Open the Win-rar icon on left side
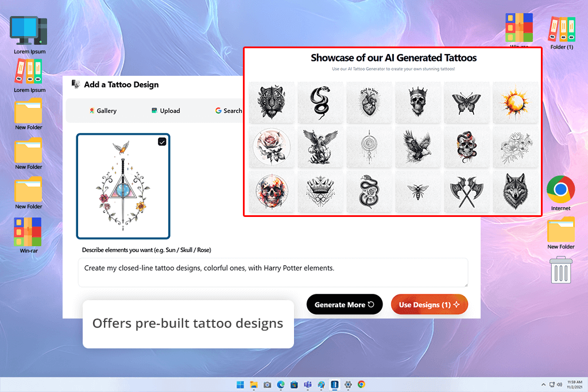This screenshot has width=588, height=392. pyautogui.click(x=28, y=235)
